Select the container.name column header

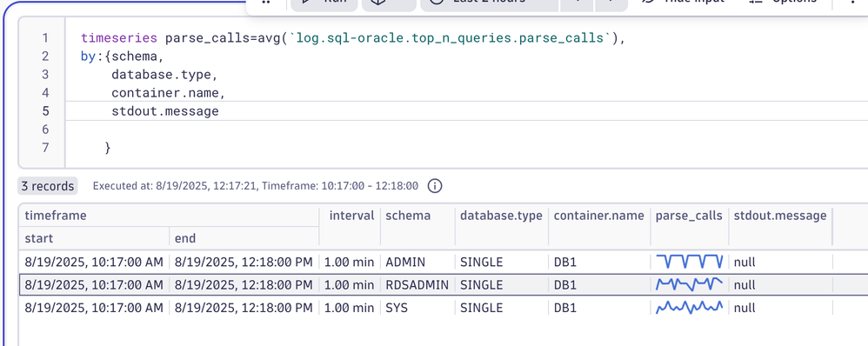pyautogui.click(x=599, y=216)
